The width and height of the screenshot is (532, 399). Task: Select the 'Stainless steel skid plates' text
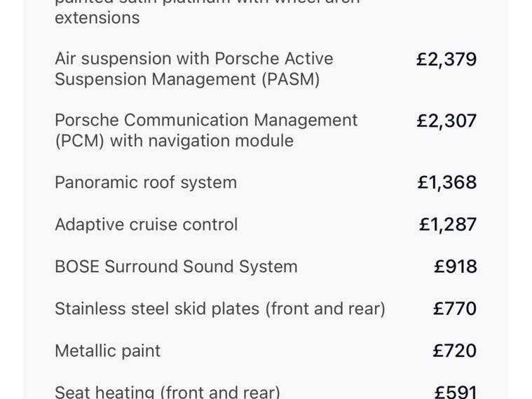coord(157,309)
